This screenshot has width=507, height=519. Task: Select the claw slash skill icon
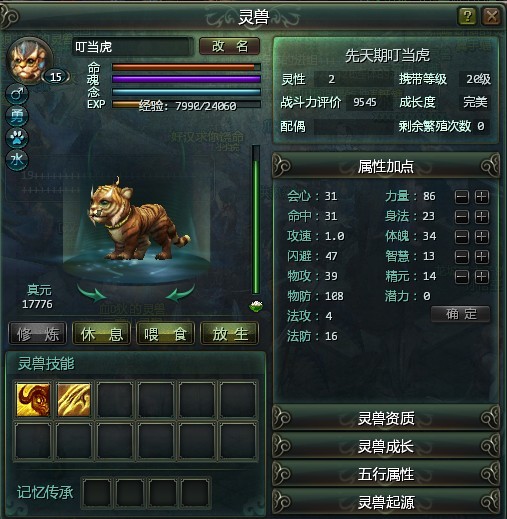coord(74,399)
